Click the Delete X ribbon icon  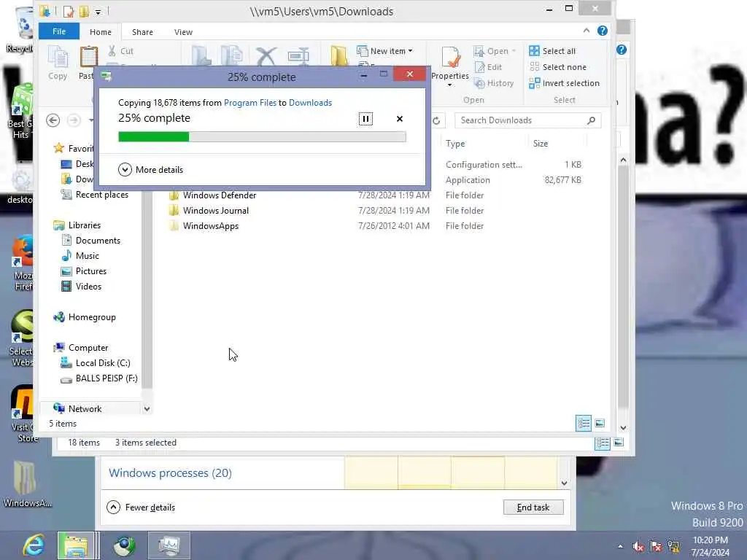[266, 56]
